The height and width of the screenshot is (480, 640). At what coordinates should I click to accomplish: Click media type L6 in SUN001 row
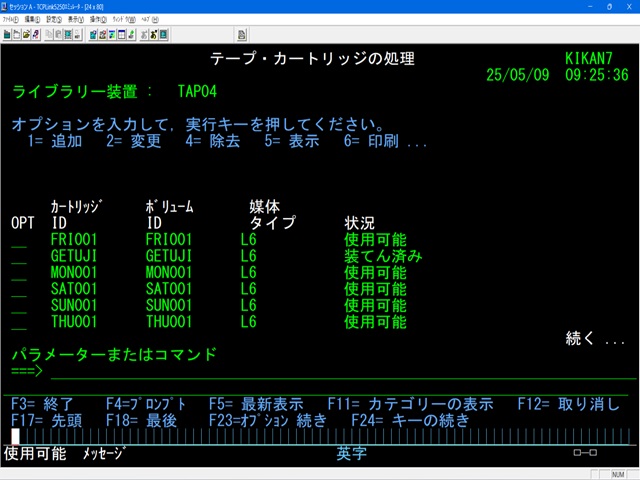coord(249,305)
